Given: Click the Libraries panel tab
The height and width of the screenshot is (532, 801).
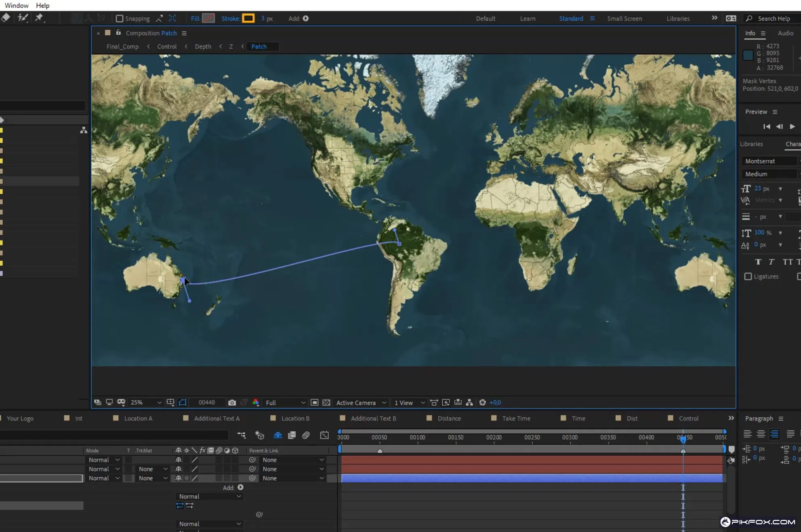Looking at the screenshot, I should coord(752,144).
